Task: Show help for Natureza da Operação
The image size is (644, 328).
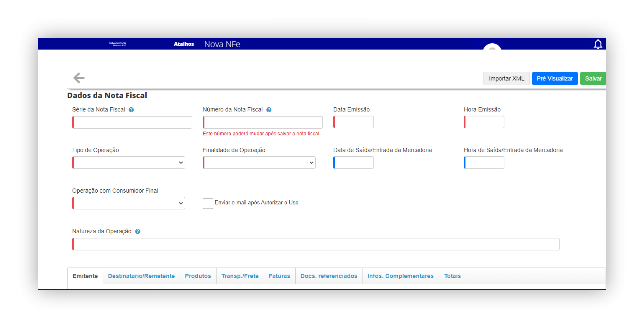Action: pos(138,232)
